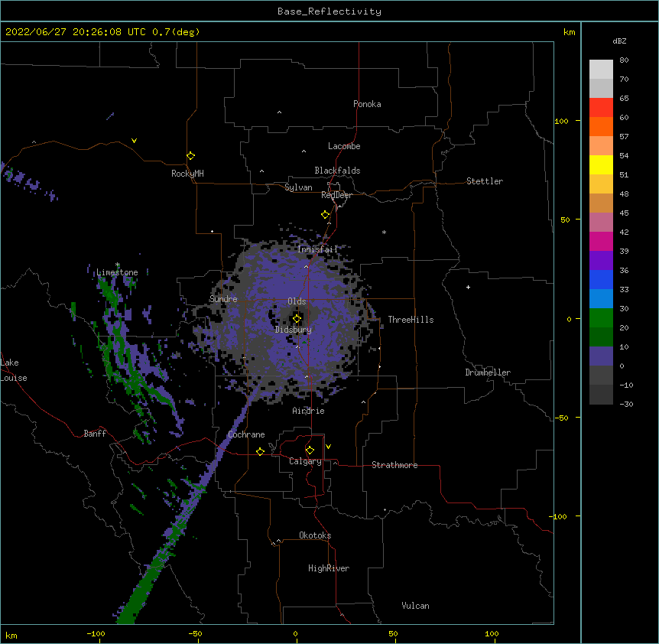The image size is (659, 644).
Task: Click the Lacombe city label
Action: [x=344, y=146]
